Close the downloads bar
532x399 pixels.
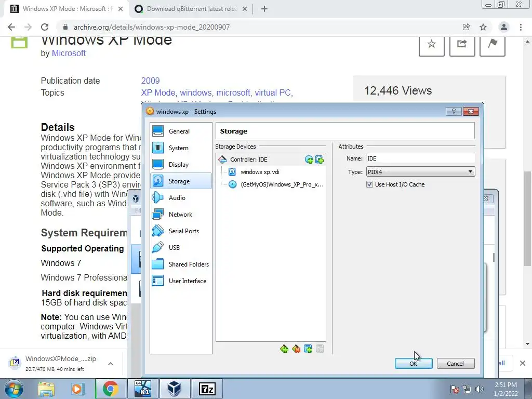(x=523, y=363)
